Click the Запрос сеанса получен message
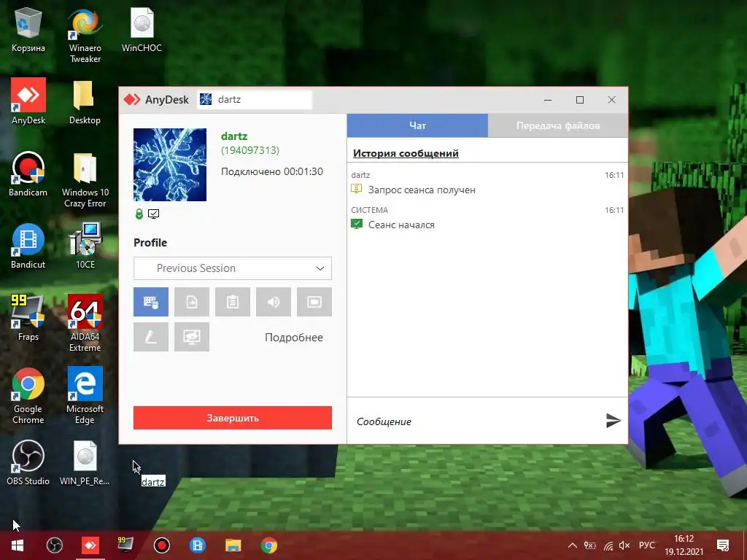Image resolution: width=747 pixels, height=560 pixels. (422, 190)
